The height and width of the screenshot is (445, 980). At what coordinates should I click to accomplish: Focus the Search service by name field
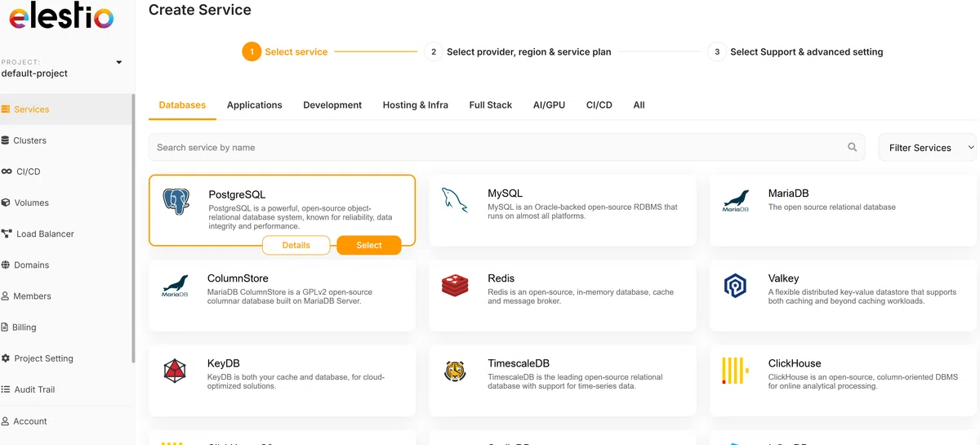pos(506,147)
